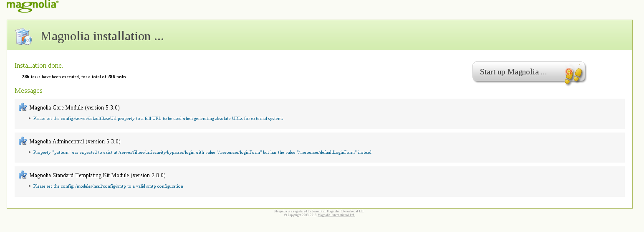Click the Start up Magnolia button

(529, 72)
